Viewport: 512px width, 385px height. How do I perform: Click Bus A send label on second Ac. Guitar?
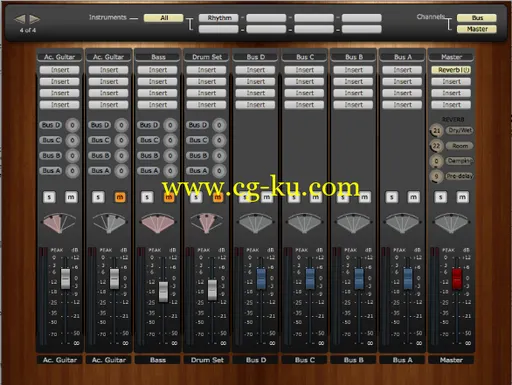point(100,171)
